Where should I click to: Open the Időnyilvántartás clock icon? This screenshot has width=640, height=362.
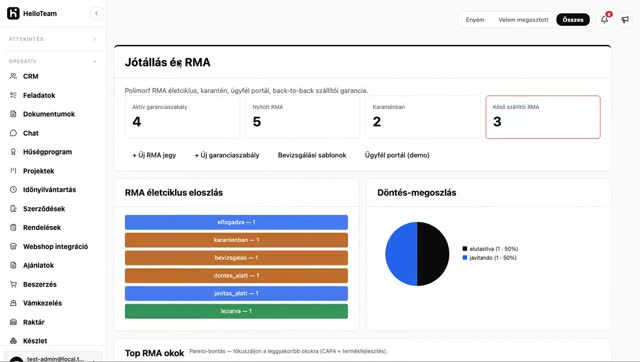point(13,189)
